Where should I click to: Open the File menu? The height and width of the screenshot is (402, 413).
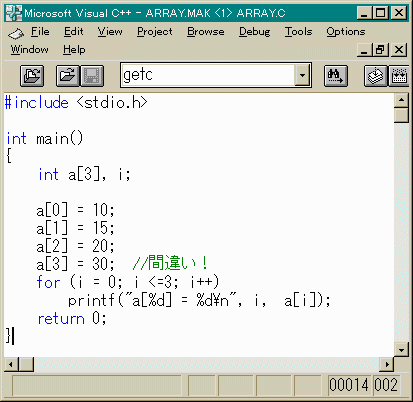[x=40, y=32]
